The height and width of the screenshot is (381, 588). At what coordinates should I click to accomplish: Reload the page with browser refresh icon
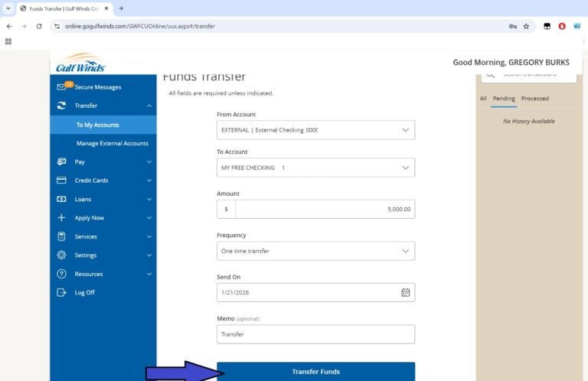39,26
